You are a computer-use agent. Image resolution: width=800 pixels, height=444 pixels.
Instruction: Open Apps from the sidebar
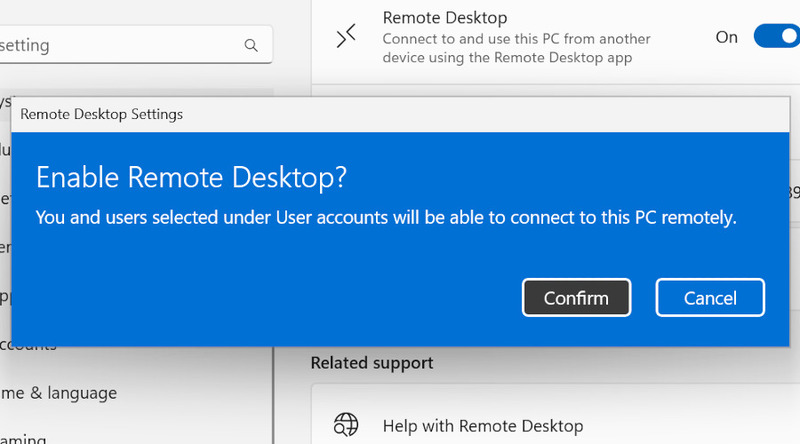point(5,297)
